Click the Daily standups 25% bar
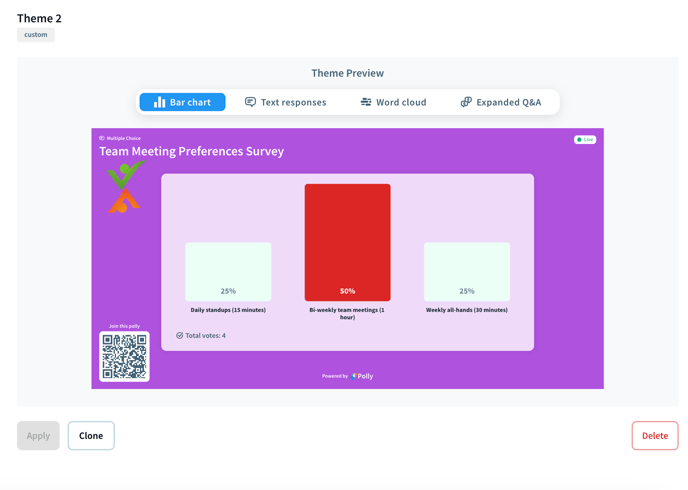Viewport: 688px width, 490px height. point(228,272)
